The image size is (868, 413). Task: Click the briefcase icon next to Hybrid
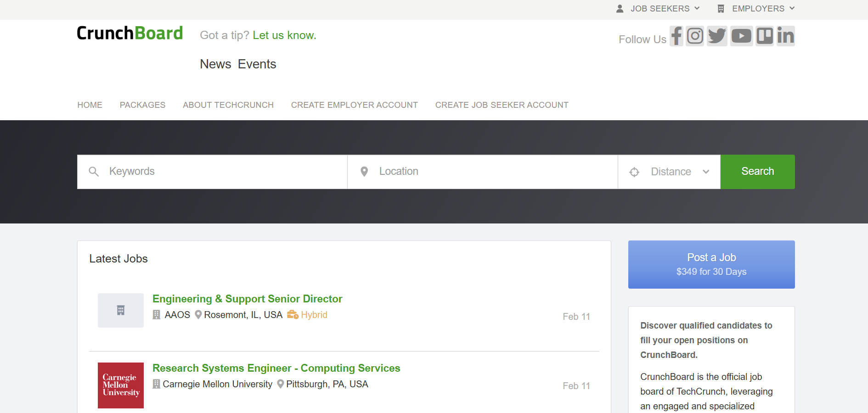click(293, 315)
